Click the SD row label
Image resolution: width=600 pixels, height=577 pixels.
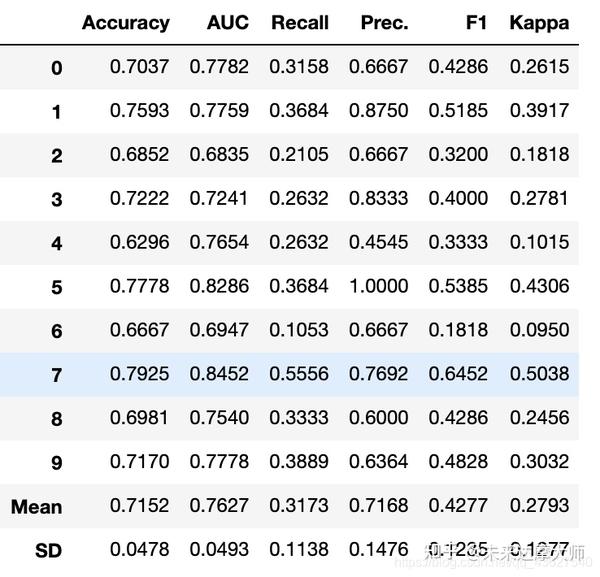click(x=48, y=551)
